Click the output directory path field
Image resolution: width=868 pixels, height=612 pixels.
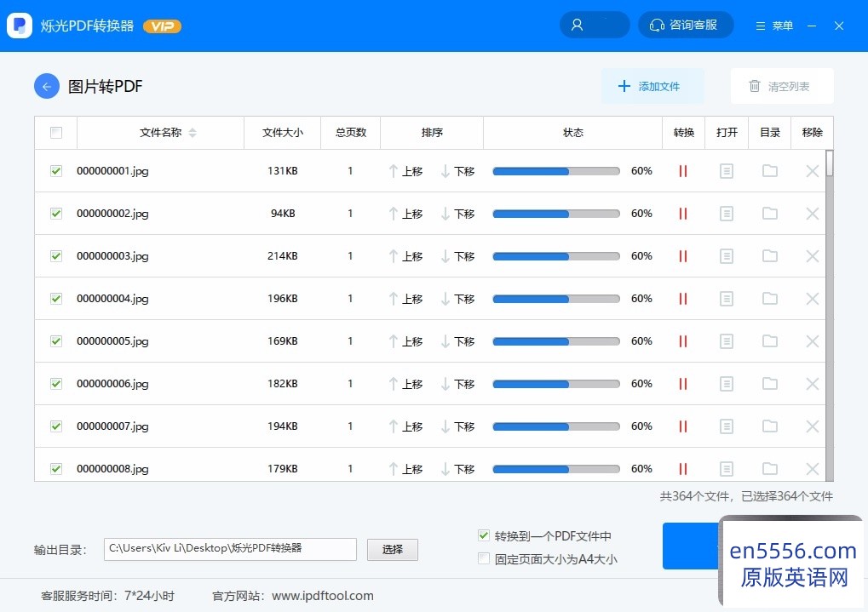(230, 549)
